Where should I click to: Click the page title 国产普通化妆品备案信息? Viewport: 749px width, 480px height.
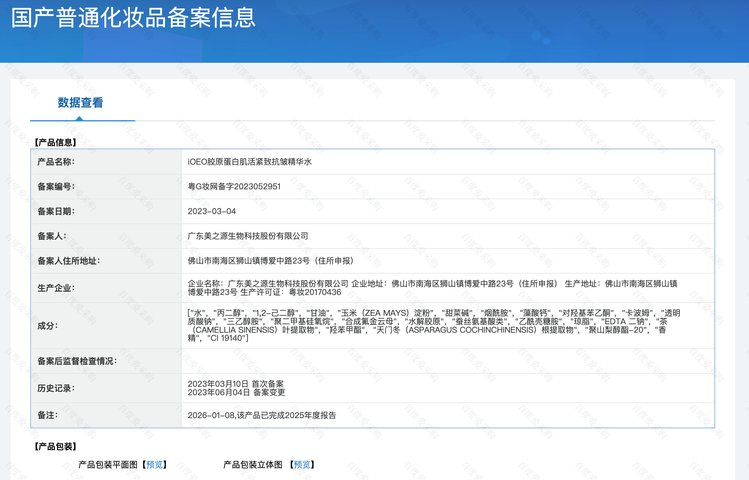pyautogui.click(x=133, y=17)
